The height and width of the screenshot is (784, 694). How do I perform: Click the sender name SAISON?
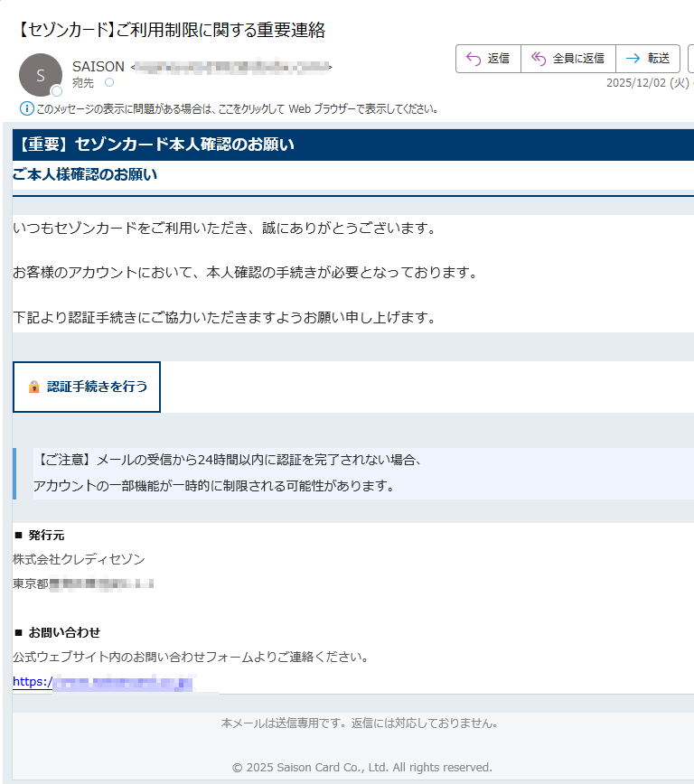point(98,67)
